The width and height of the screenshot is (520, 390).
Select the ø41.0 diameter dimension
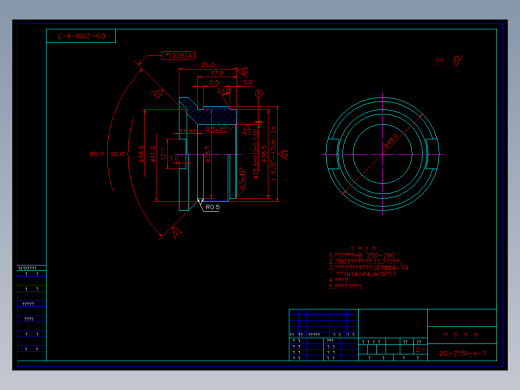coord(153,154)
